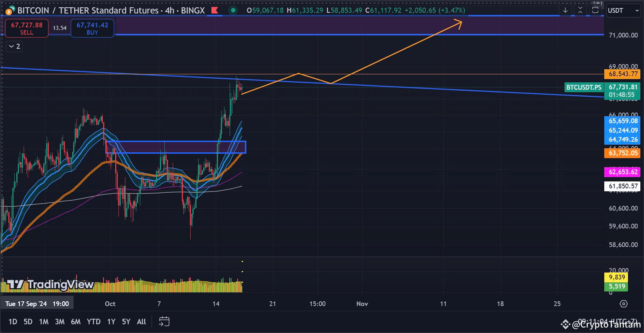Click the blue 65,659.08 price label
The height and width of the screenshot is (333, 644).
pyautogui.click(x=622, y=121)
